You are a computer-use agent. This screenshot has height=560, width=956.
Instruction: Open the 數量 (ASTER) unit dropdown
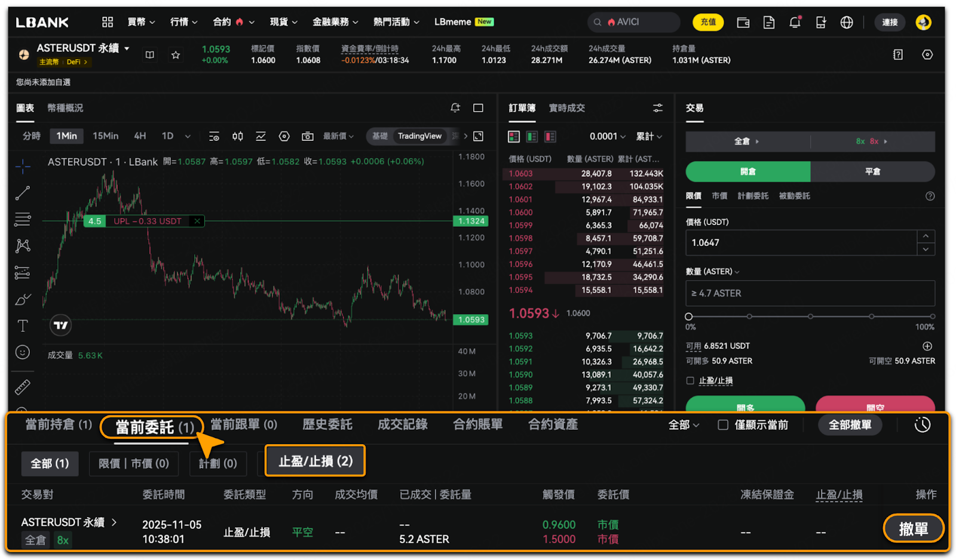point(713,272)
